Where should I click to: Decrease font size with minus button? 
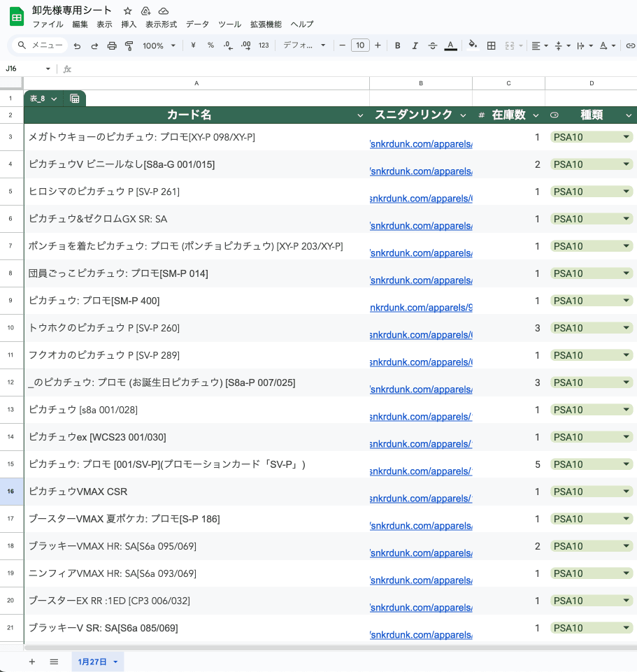[342, 45]
